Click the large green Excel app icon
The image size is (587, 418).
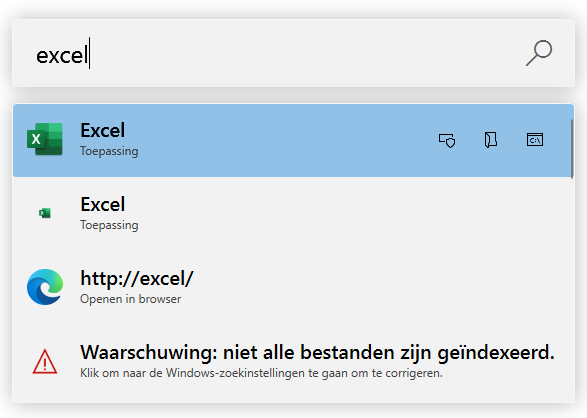pos(45,139)
